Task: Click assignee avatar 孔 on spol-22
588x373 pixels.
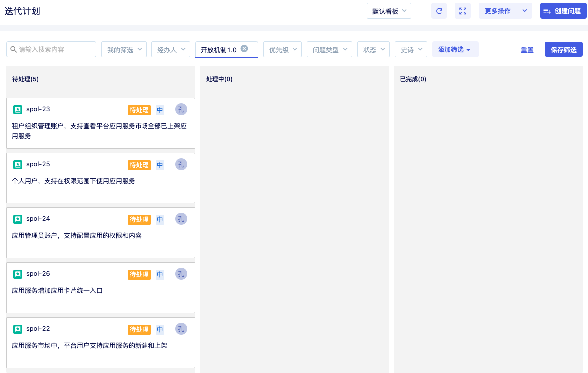Action: tap(181, 329)
